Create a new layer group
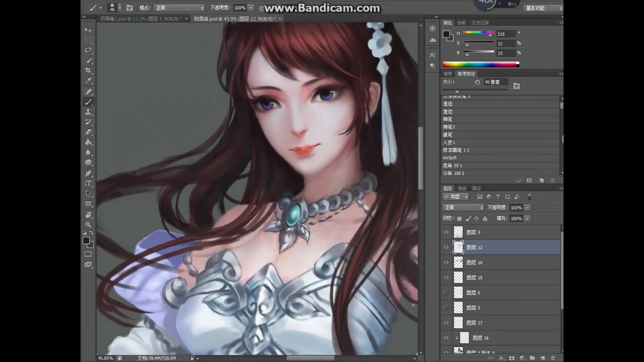The width and height of the screenshot is (644, 362). [532, 358]
